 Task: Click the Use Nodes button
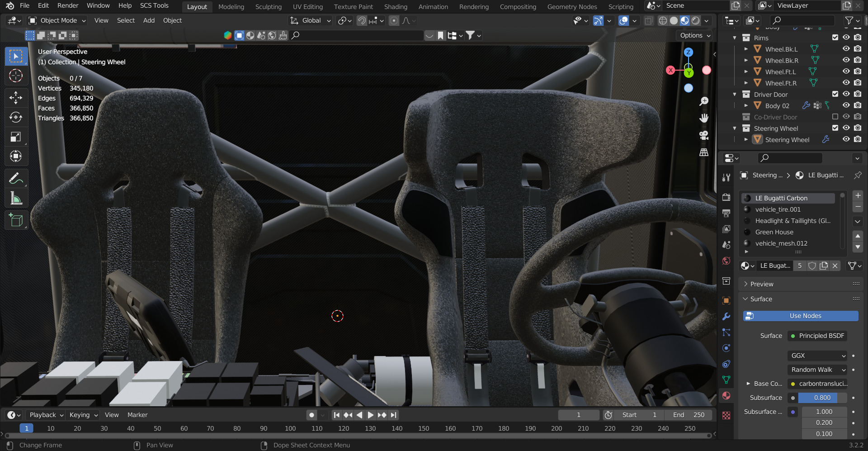[801, 316]
